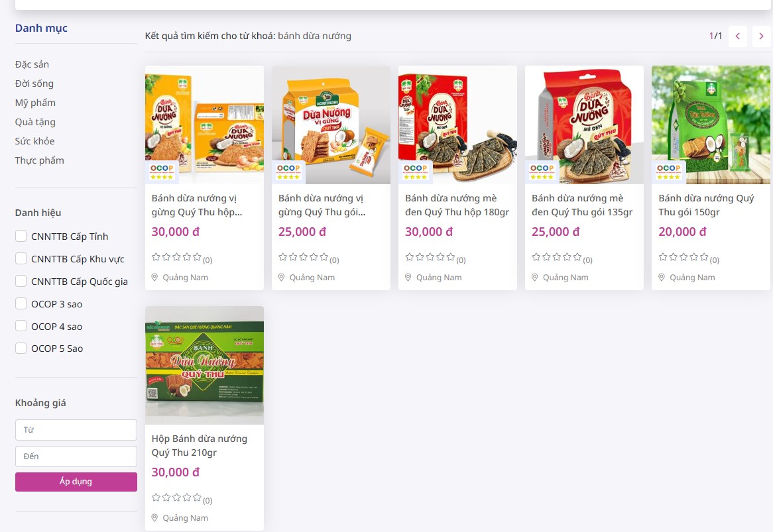773x532 pixels.
Task: Click OCOP badge on first product image
Action: pyautogui.click(x=162, y=172)
